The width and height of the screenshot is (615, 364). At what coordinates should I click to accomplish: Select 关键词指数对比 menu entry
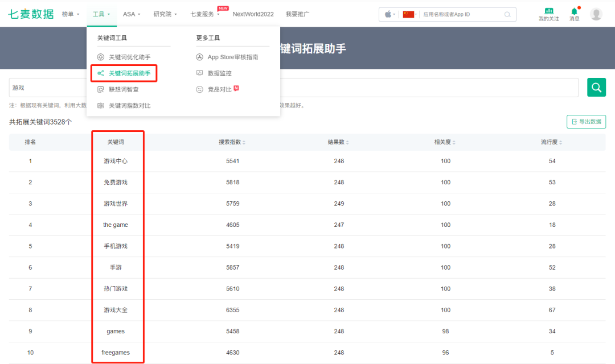(129, 105)
